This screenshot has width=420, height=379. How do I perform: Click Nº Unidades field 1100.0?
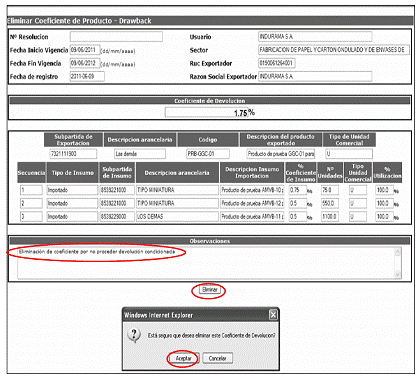(330, 217)
